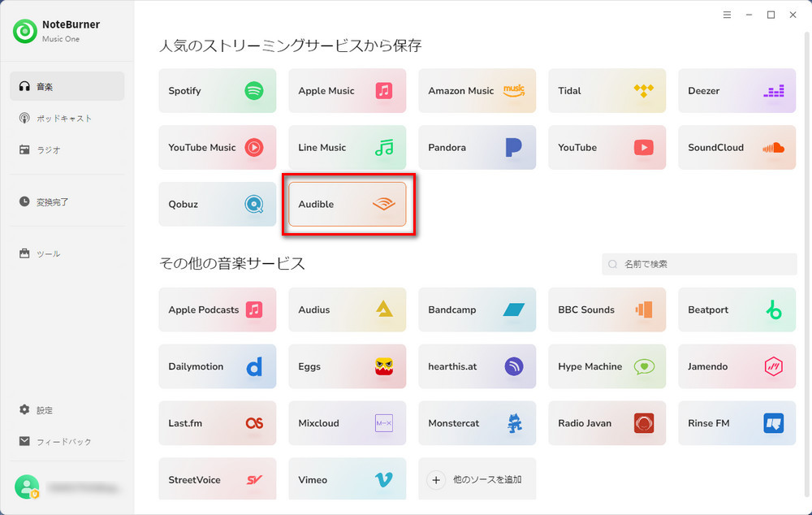
Task: Click the user account avatar
Action: (27, 487)
